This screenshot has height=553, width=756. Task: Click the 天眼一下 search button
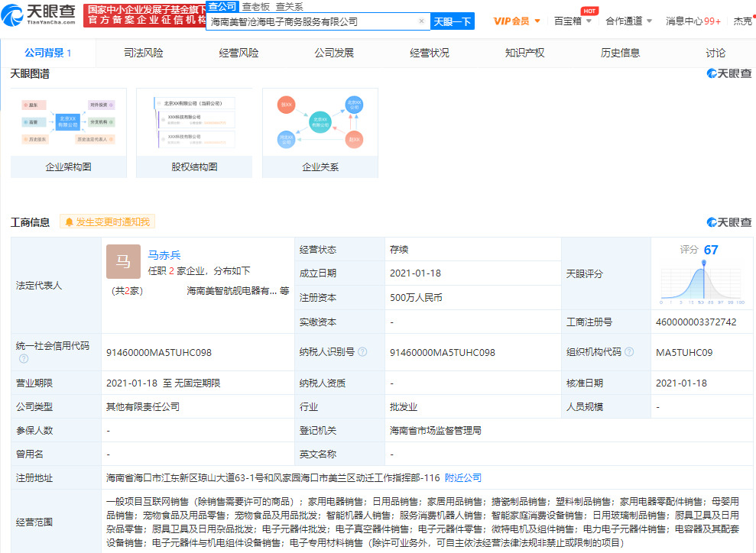point(452,21)
